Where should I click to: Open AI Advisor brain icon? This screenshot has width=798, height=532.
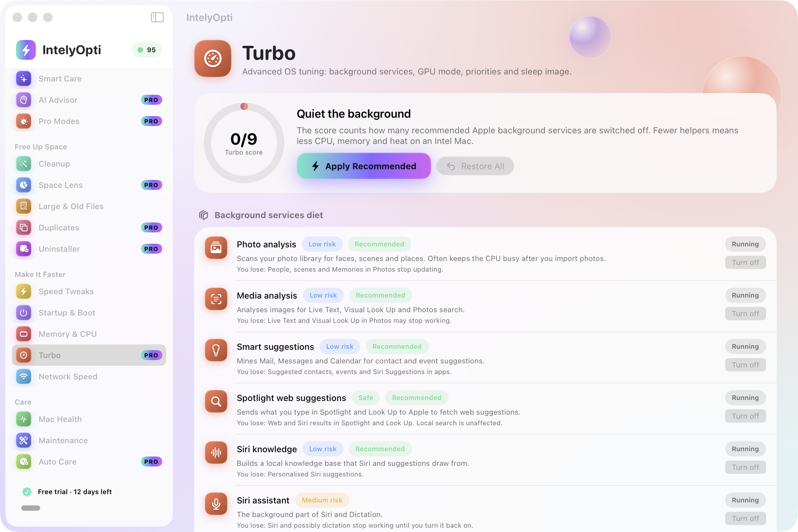tap(24, 100)
